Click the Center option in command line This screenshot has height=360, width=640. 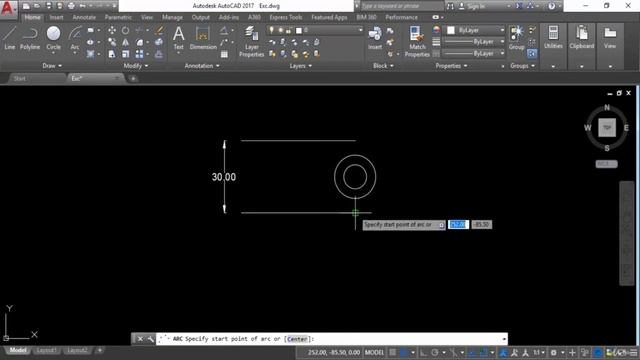click(x=298, y=339)
